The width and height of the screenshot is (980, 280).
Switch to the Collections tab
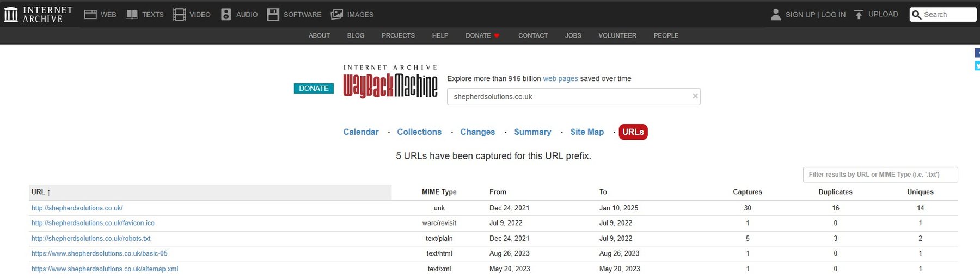[419, 132]
